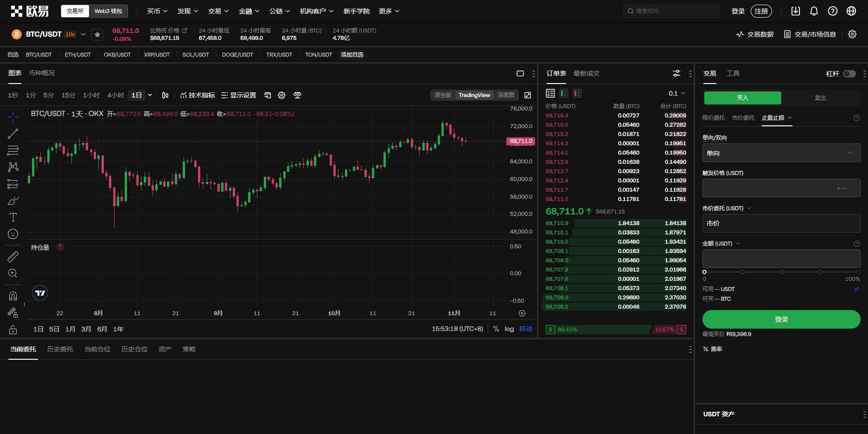
Task: Open 金融 dropdown menu
Action: [x=249, y=11]
